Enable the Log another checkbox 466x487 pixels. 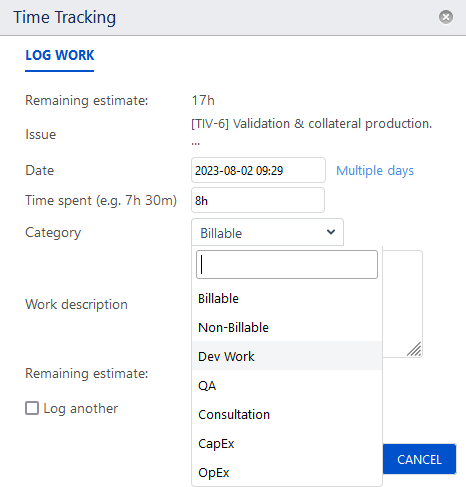[x=32, y=408]
